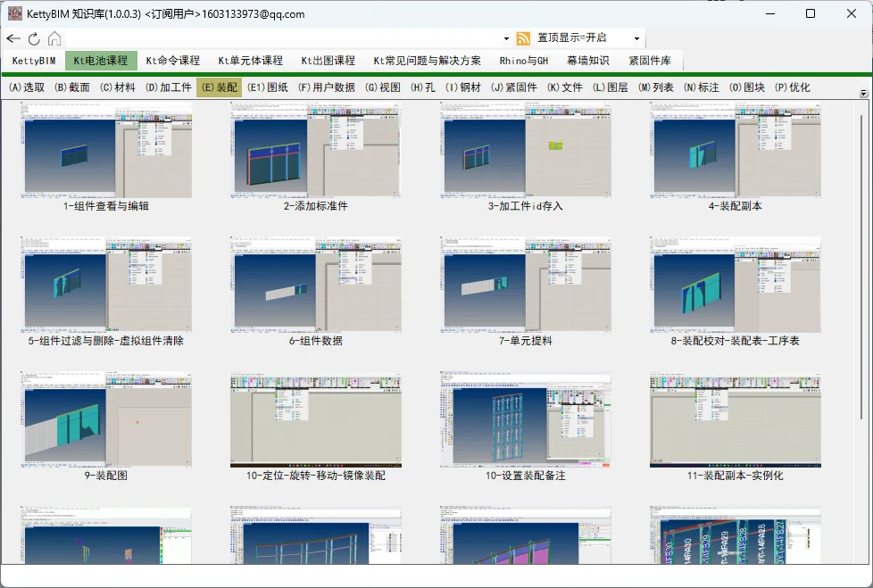Switch to the Kt单元体课程 tab
Screen dimensions: 873x588
point(251,61)
